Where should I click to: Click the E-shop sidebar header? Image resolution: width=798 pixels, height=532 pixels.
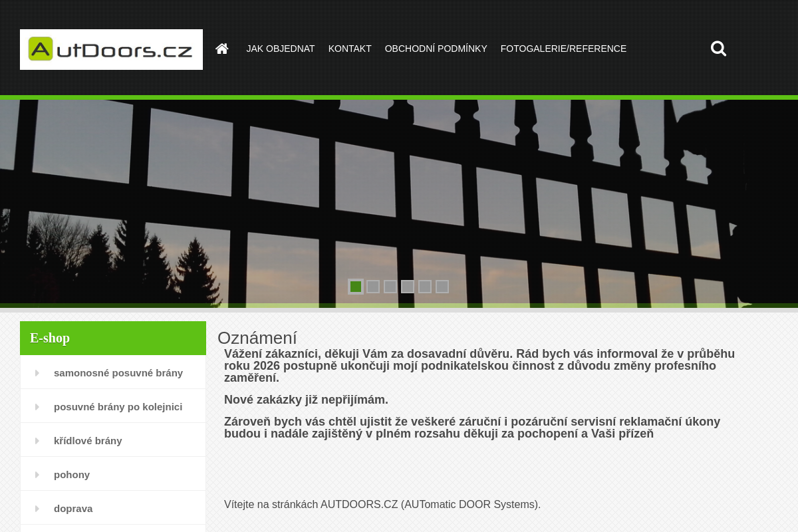tap(113, 338)
